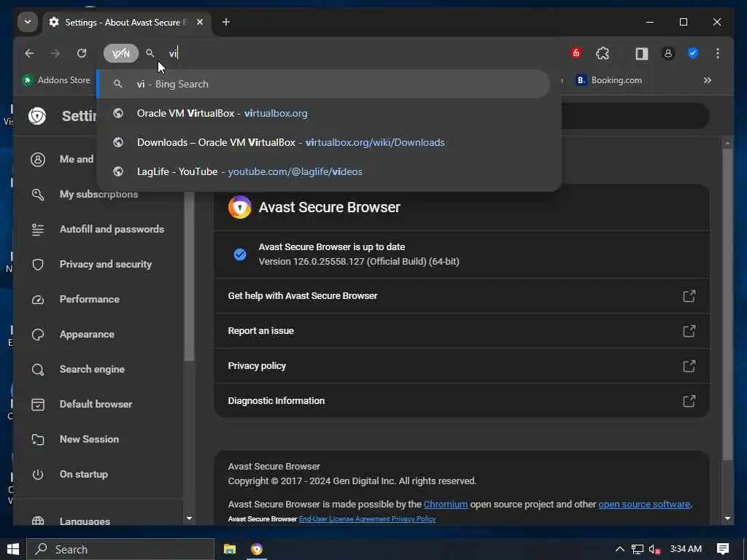Open My subscriptions settings
This screenshot has height=560, width=747.
tap(98, 194)
